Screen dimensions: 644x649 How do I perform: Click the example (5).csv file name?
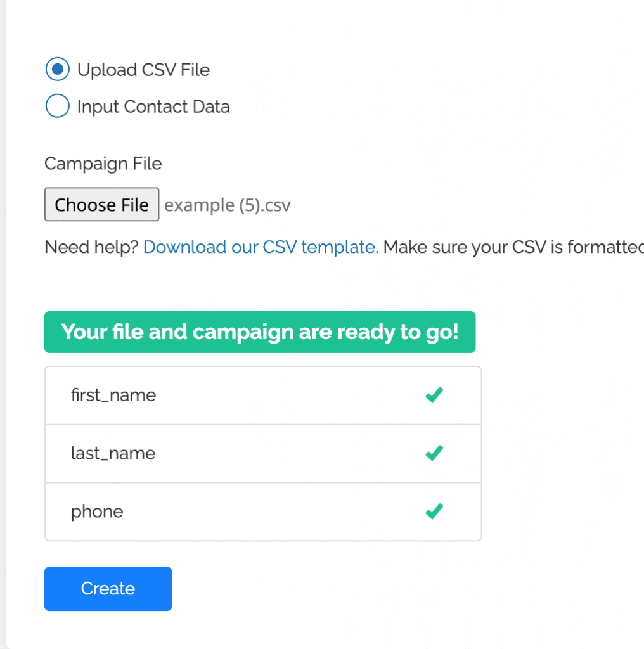228,205
